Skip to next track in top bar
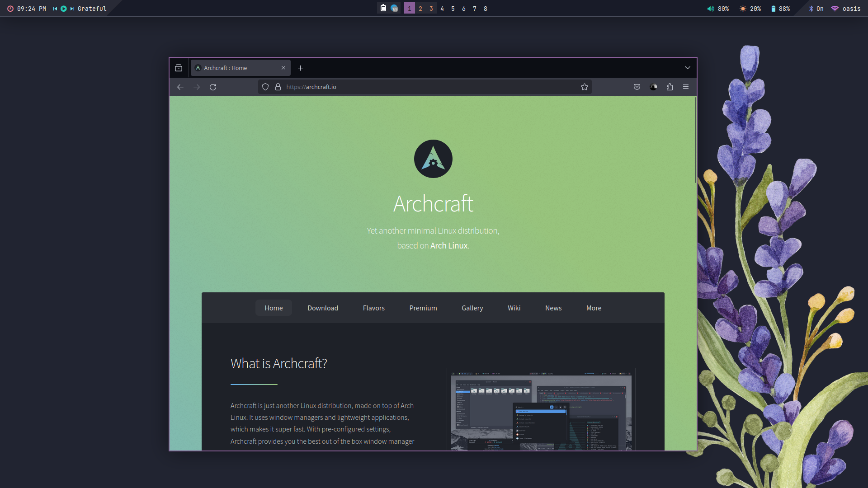Viewport: 868px width, 488px height. [72, 9]
